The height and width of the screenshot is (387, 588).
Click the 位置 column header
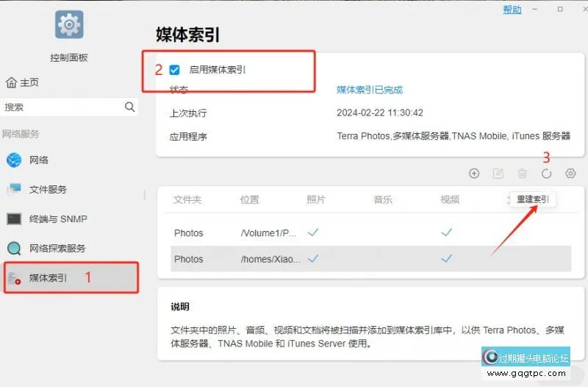tap(249, 199)
